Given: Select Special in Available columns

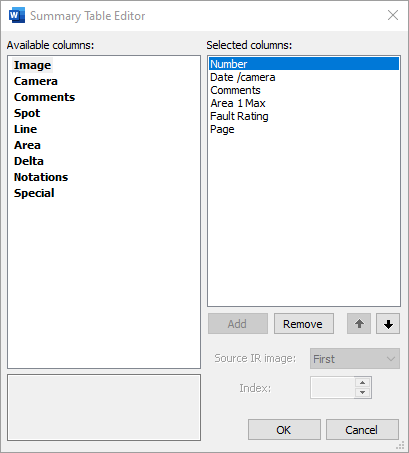Looking at the screenshot, I should tap(34, 193).
